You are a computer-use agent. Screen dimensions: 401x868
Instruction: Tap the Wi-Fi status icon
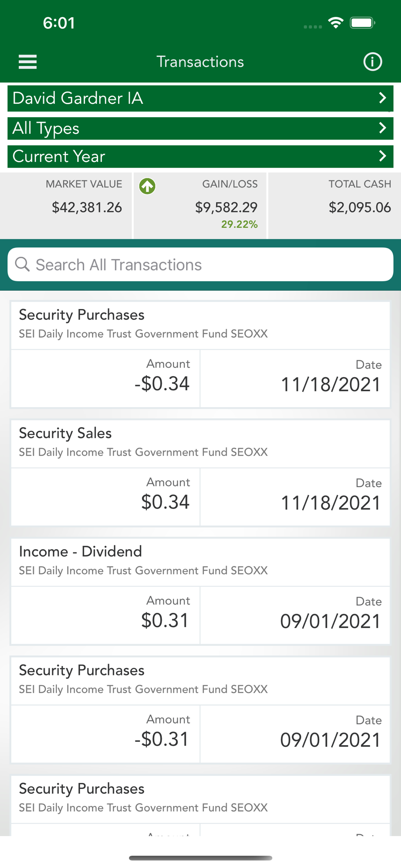tap(335, 23)
